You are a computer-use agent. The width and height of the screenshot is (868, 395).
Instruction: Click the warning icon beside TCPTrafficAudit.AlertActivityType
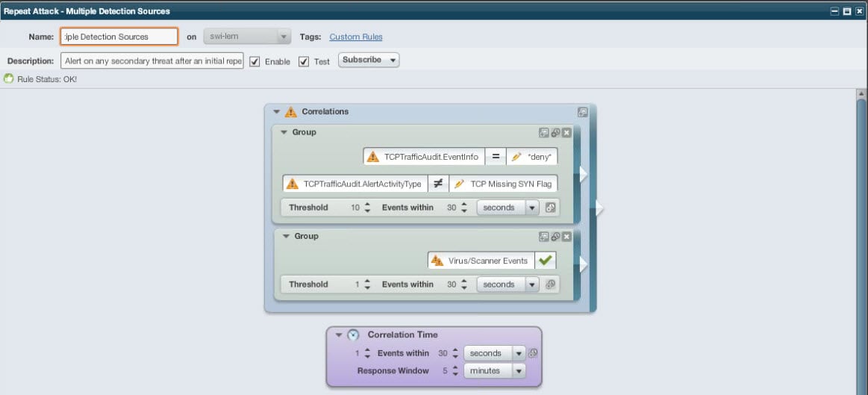tap(293, 184)
